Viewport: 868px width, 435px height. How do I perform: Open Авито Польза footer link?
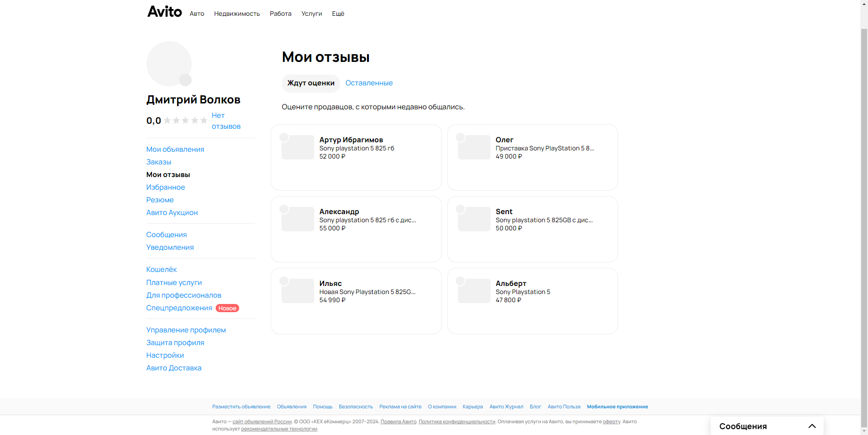pyautogui.click(x=564, y=407)
